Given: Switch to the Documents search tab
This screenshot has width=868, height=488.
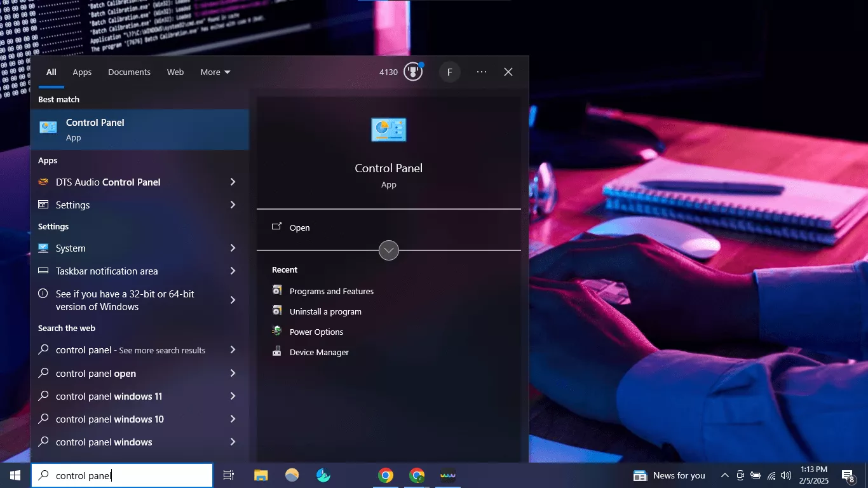Looking at the screenshot, I should pyautogui.click(x=129, y=72).
